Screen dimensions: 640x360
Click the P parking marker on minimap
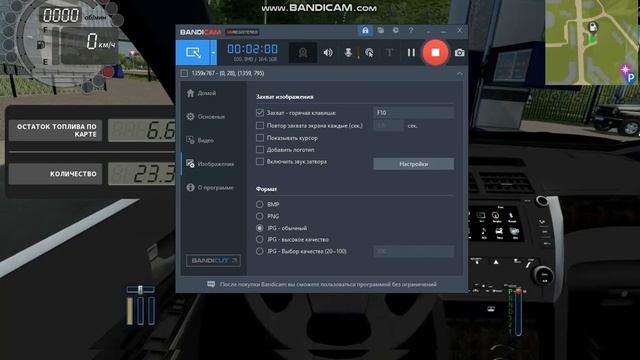pos(631,78)
